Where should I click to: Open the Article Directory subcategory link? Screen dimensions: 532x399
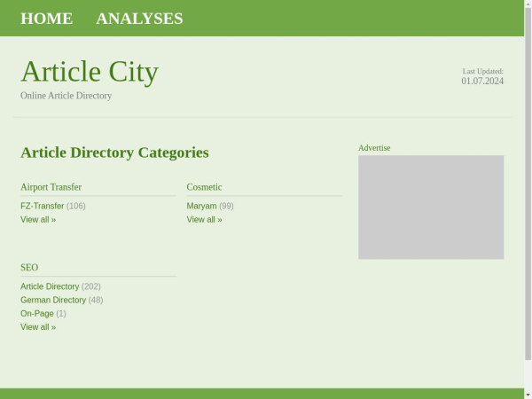point(50,286)
